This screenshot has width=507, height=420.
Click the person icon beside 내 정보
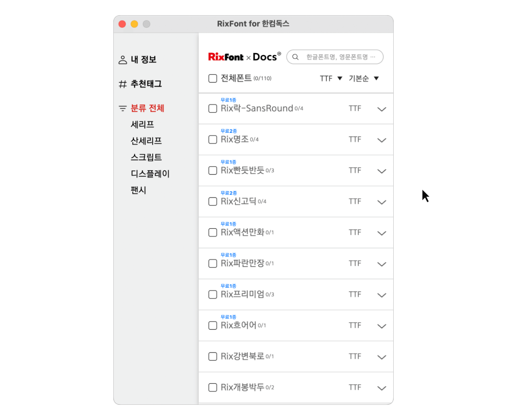click(x=123, y=60)
